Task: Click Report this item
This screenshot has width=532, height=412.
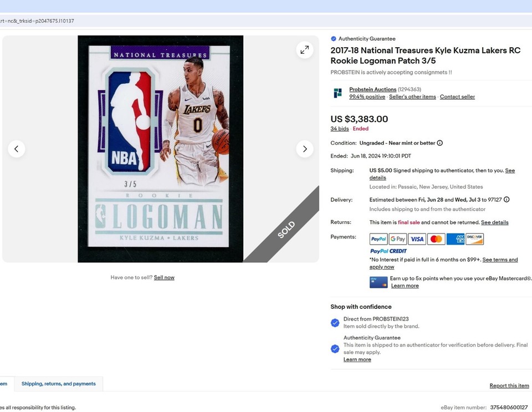Action: pos(509,385)
